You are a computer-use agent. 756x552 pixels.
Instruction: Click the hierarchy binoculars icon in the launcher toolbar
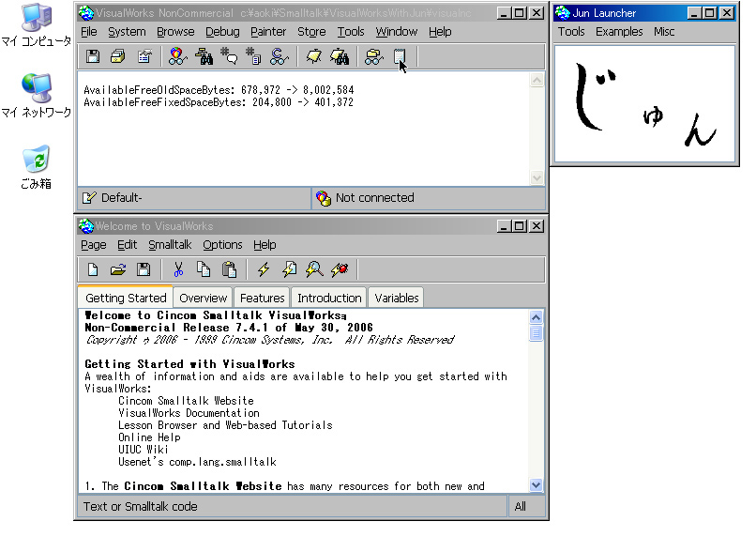point(204,56)
